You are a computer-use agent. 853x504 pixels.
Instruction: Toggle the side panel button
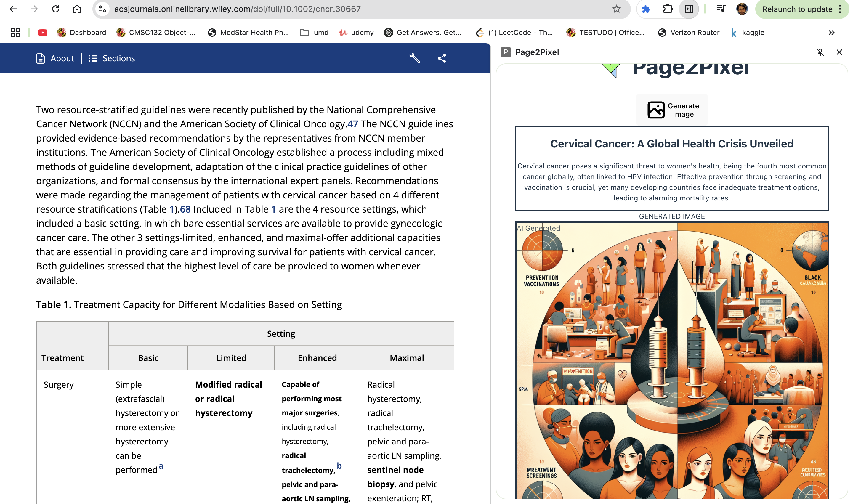pos(689,9)
